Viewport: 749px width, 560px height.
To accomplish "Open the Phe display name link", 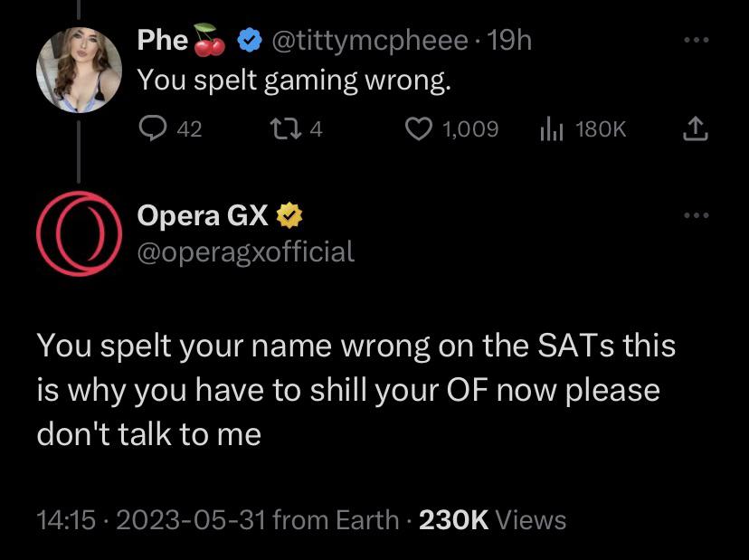I will pos(163,40).
